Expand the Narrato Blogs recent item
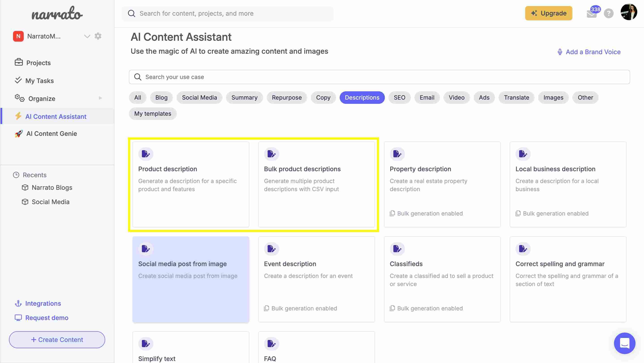Viewport: 644px width, 363px height. pos(52,188)
